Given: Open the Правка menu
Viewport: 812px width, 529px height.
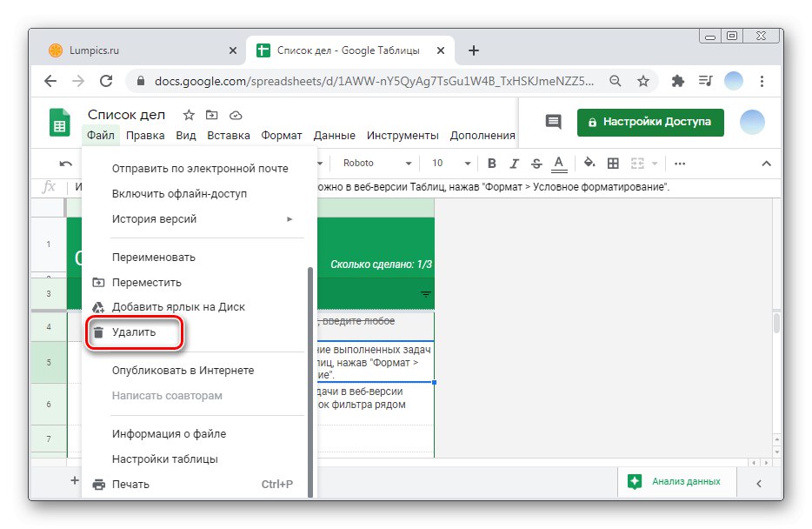Looking at the screenshot, I should coord(145,135).
